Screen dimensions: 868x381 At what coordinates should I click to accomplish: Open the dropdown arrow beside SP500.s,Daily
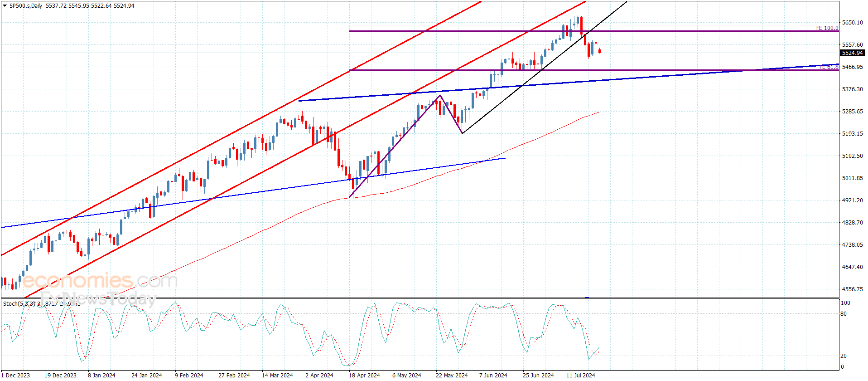pyautogui.click(x=5, y=6)
